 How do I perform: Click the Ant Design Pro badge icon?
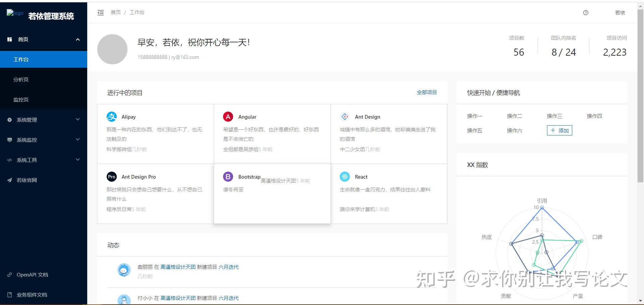click(111, 177)
